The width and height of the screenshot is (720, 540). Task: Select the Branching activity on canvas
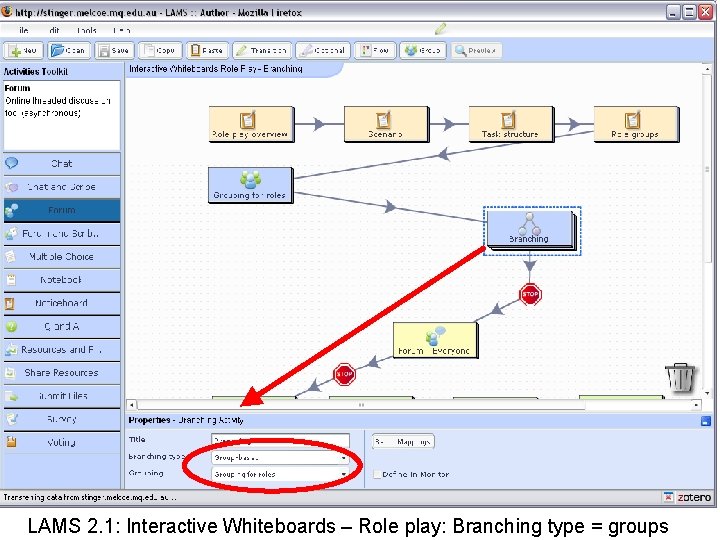tap(531, 231)
